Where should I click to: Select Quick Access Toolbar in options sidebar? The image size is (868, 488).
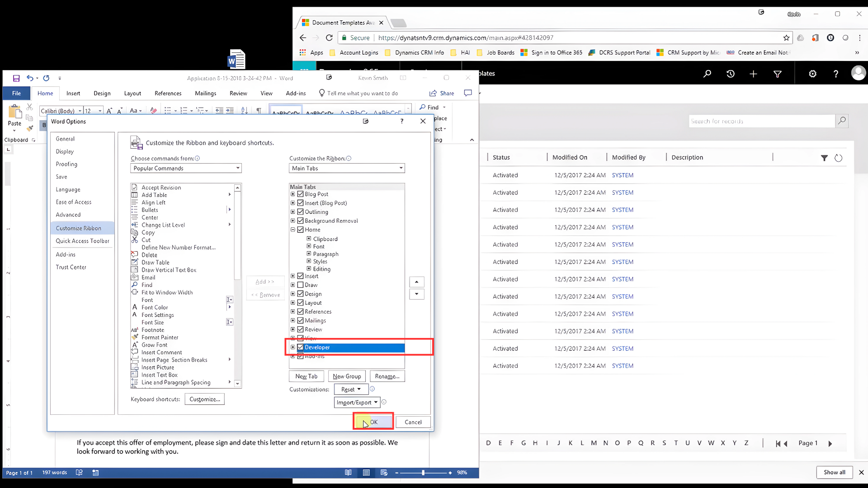[82, 241]
